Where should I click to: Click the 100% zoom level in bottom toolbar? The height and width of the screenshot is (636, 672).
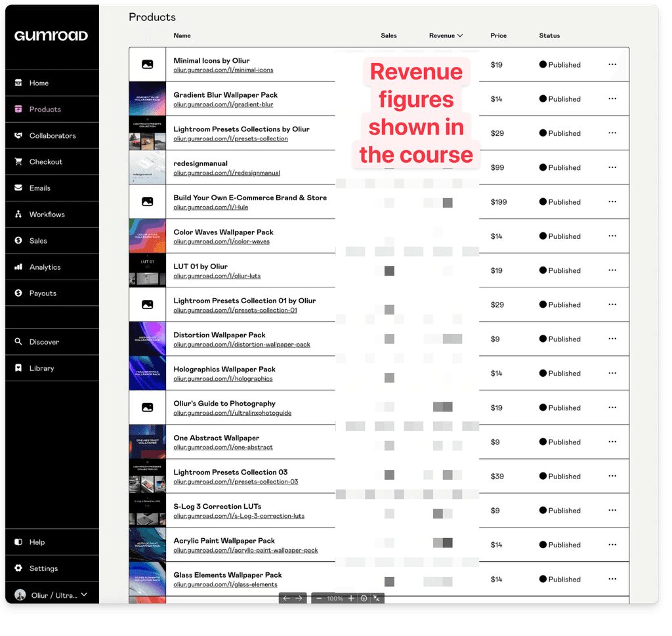pos(335,599)
